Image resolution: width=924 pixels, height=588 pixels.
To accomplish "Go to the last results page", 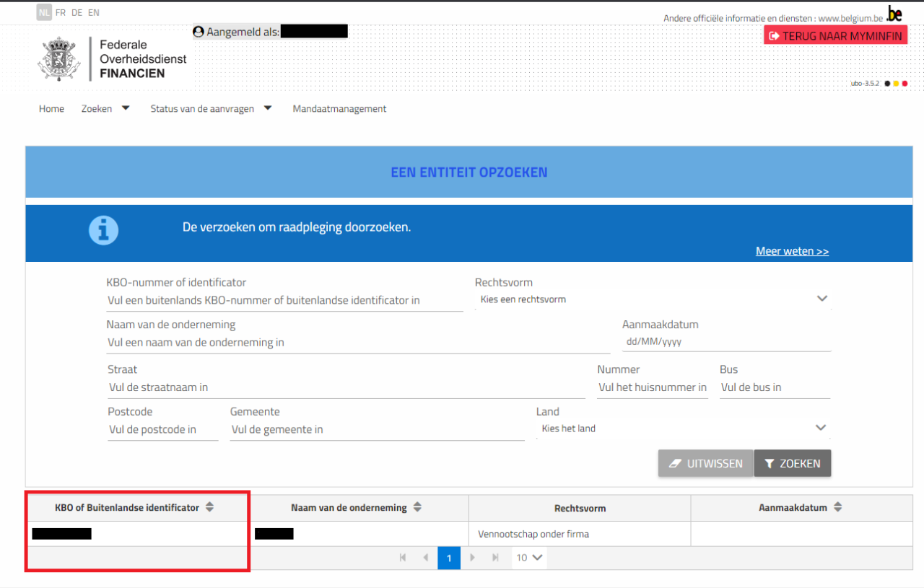I will click(x=495, y=558).
